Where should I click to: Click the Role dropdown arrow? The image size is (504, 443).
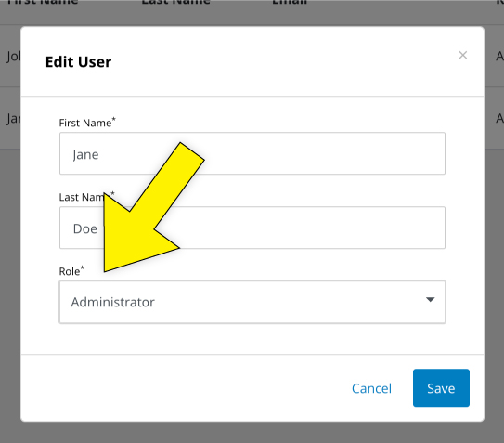430,300
